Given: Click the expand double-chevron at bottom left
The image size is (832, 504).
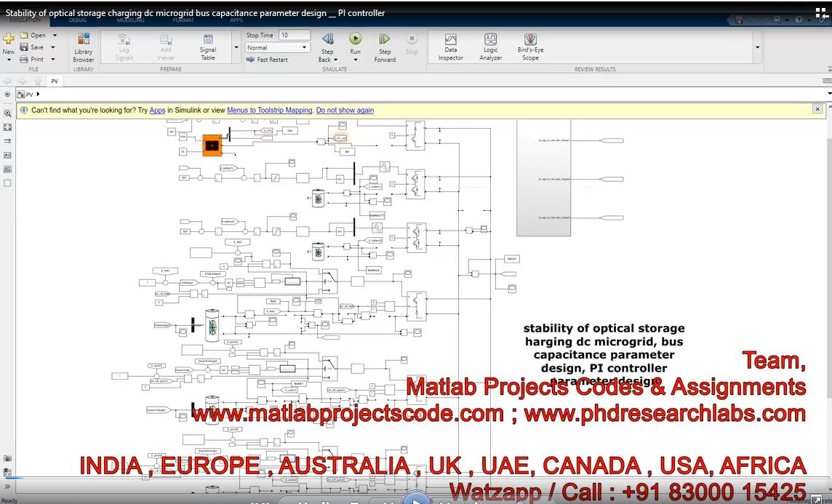Looking at the screenshot, I should point(7,486).
